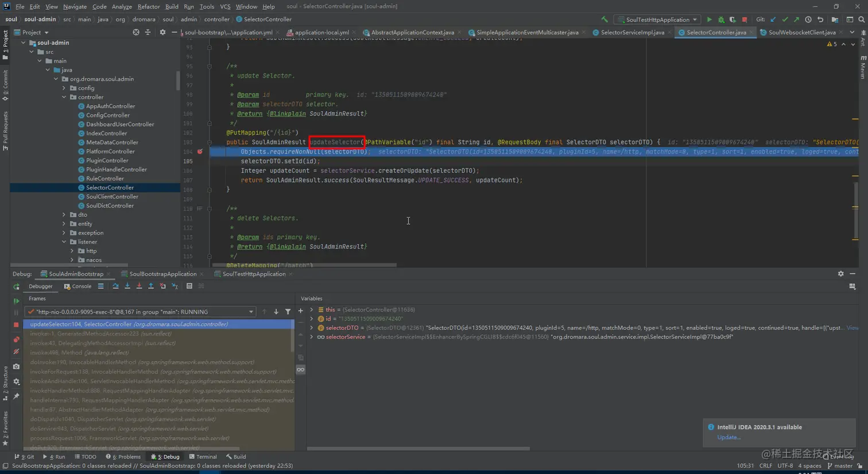
Task: Toggle the Structure tool window stripe button
Action: (x=5, y=384)
